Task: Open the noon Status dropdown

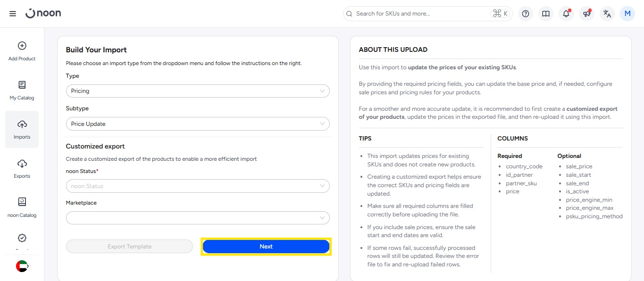Action: [198, 186]
